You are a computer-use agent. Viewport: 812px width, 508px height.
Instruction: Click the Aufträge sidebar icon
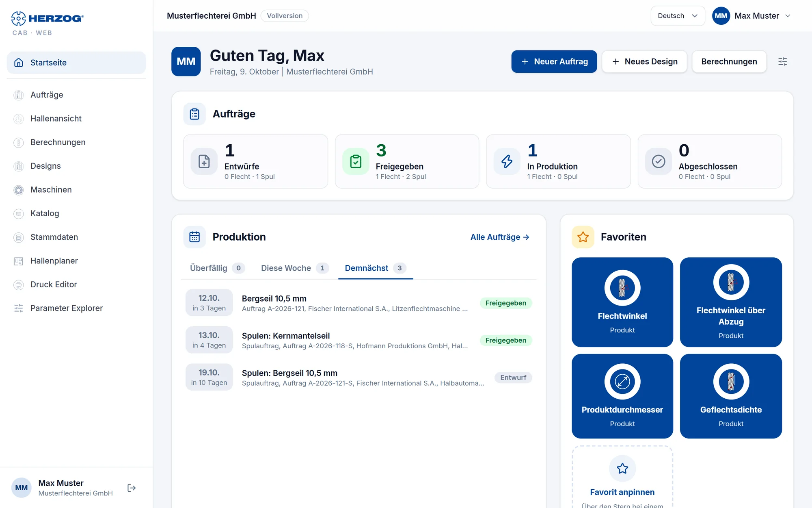pos(19,95)
